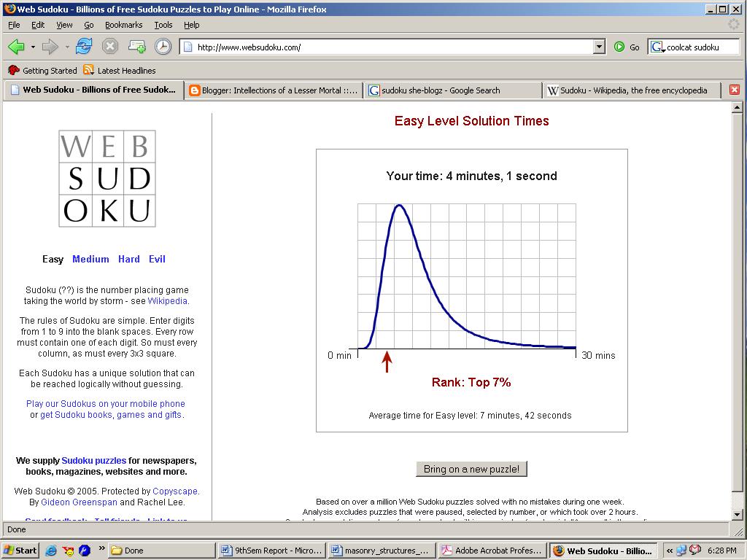This screenshot has width=747, height=560.
Task: Click the green Back arrow button
Action: tap(16, 47)
